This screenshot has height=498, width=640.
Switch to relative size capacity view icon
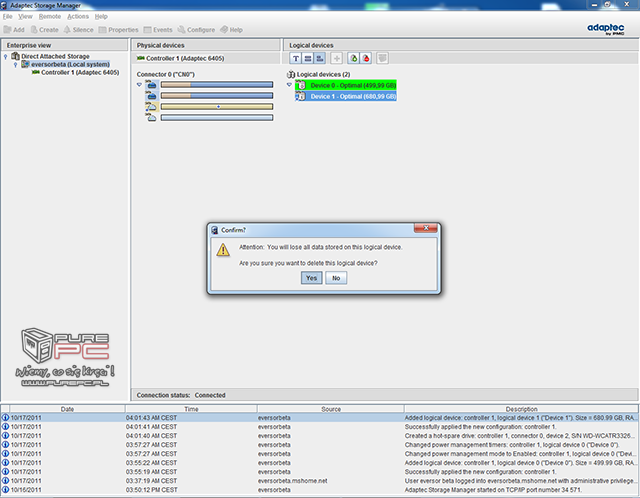tap(320, 58)
